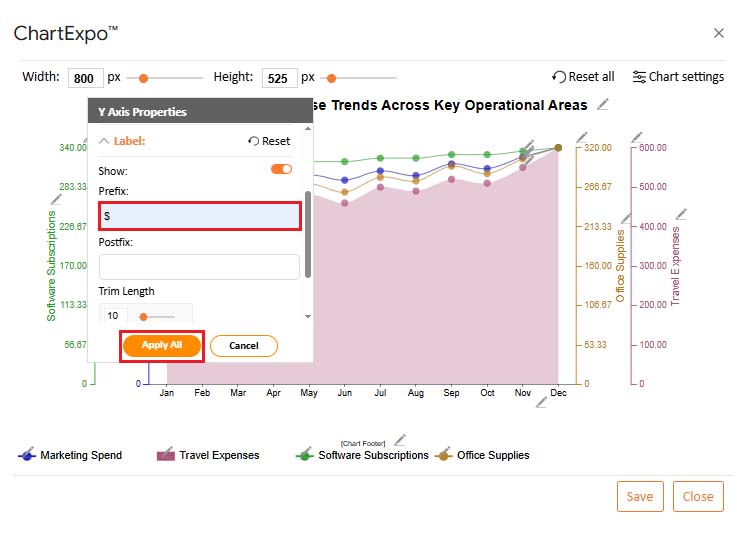The image size is (737, 533).
Task: Click the Chart Footer edit pencil
Action: click(400, 438)
